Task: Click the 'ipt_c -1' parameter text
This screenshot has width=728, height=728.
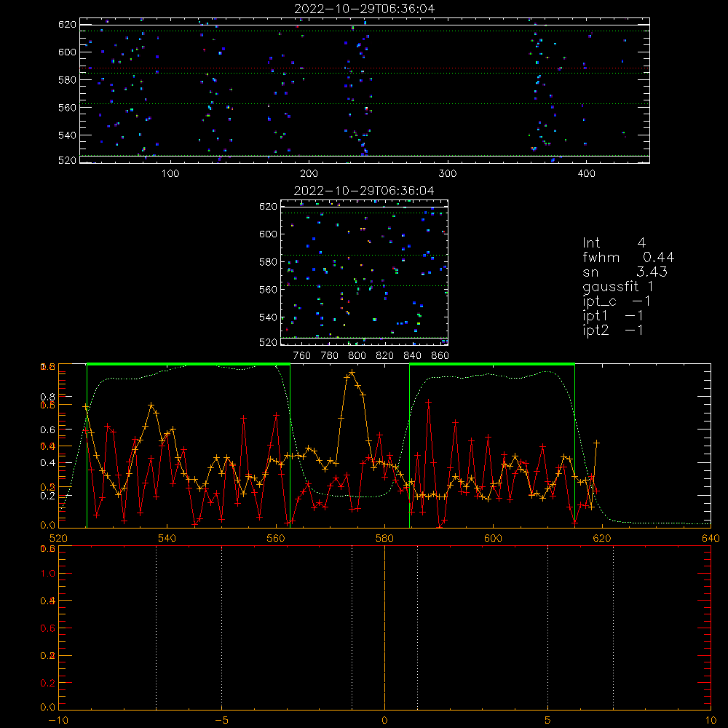Action: click(x=616, y=301)
